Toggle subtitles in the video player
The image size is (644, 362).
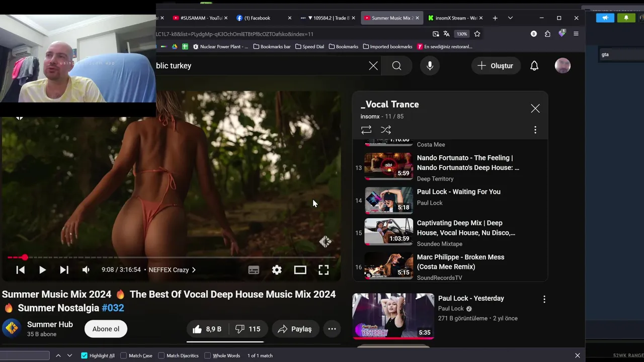[254, 270]
